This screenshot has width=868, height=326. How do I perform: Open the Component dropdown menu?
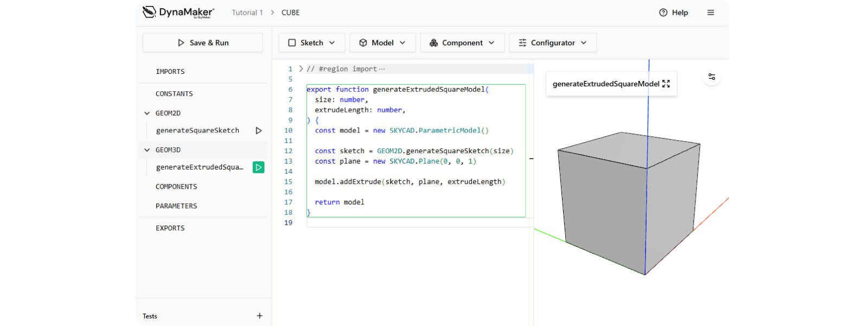462,43
